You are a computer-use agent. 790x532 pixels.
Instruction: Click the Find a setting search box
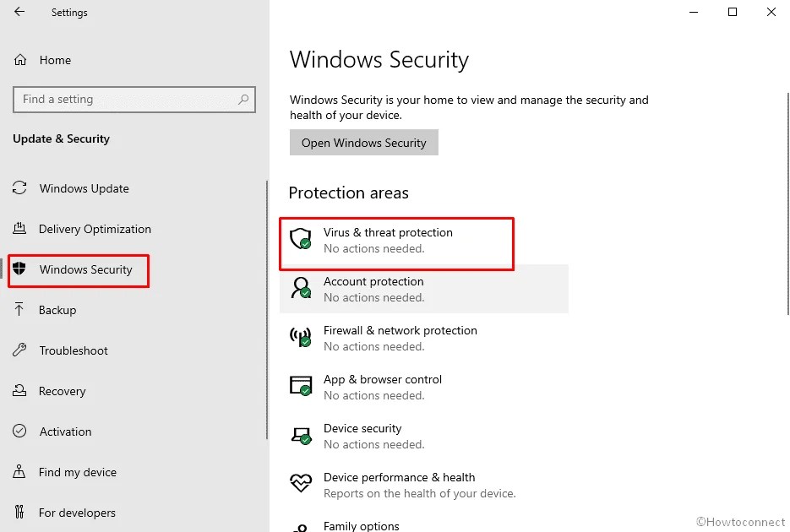click(133, 99)
